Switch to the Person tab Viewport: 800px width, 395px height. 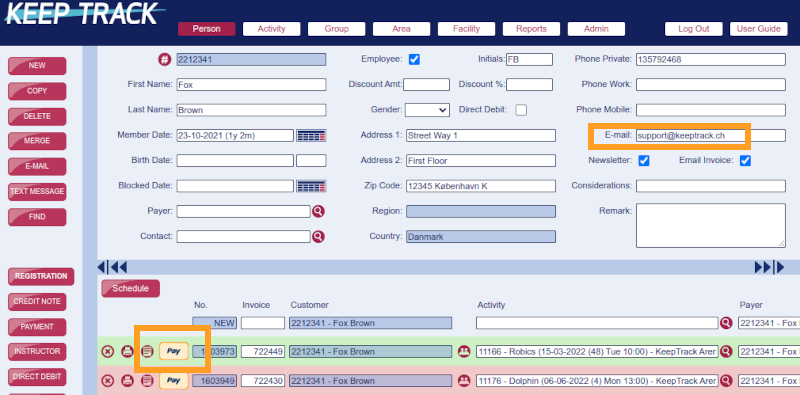click(x=207, y=29)
